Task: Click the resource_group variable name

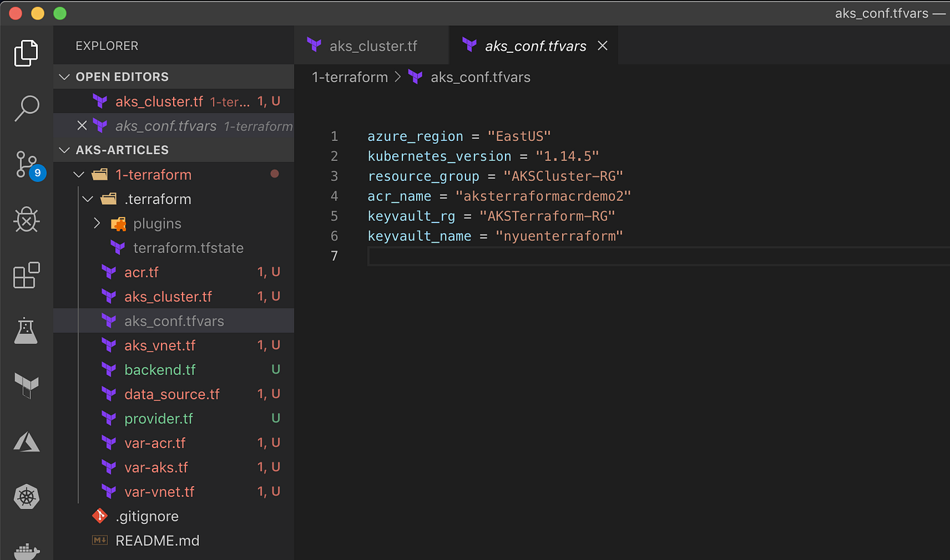Action: point(423,176)
